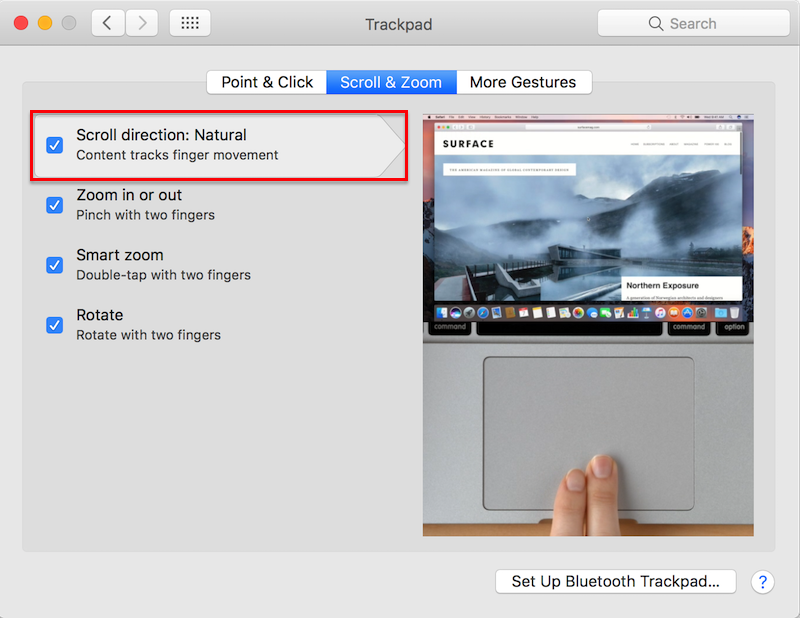The image size is (800, 618).
Task: Go forward with the right chevron button
Action: (142, 23)
